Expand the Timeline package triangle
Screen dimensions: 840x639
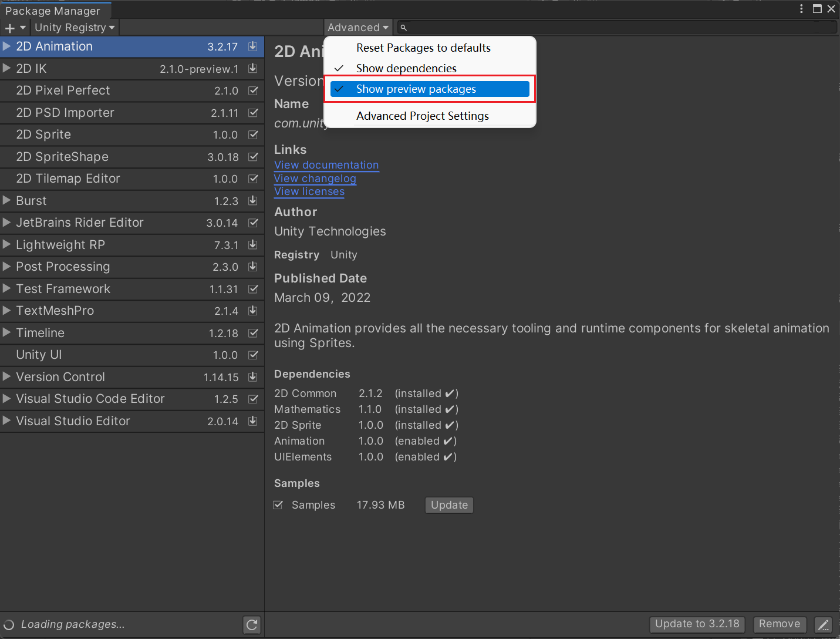tap(6, 333)
